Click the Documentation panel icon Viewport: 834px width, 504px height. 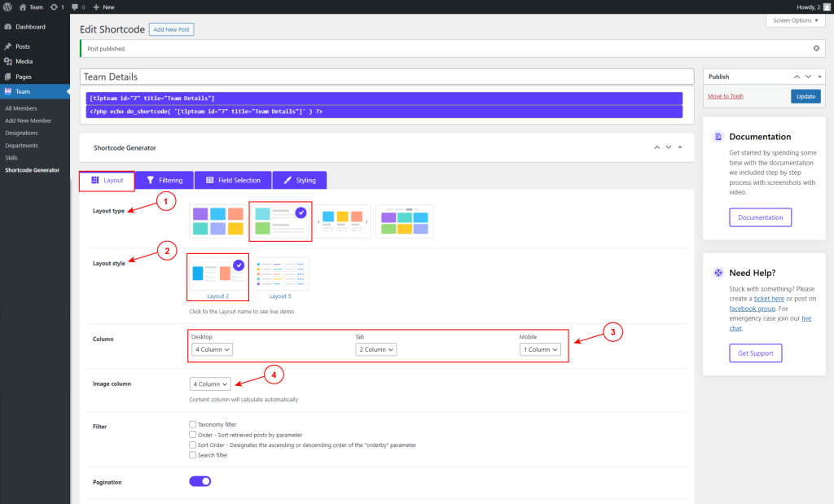point(718,137)
